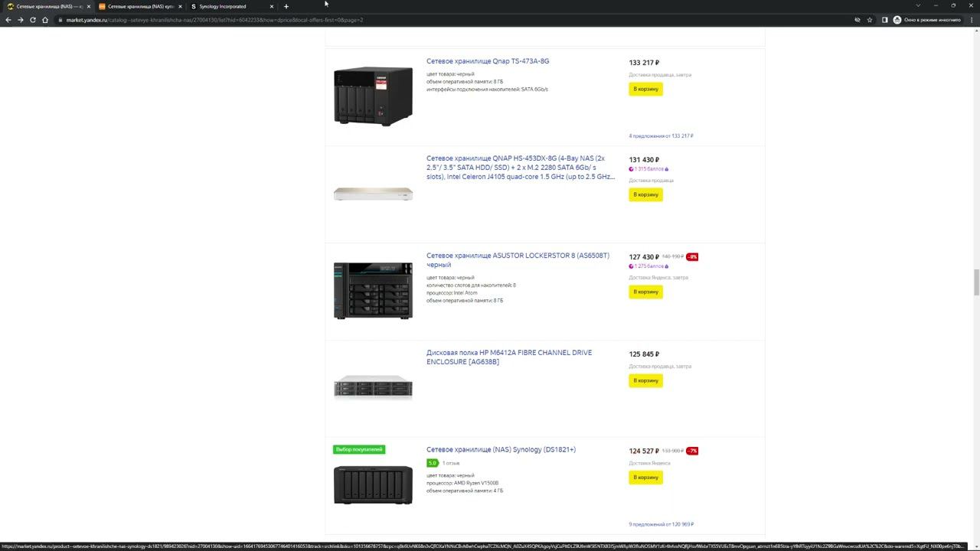The height and width of the screenshot is (551, 980).
Task: Click the 127 430 ₽ price
Action: (644, 257)
